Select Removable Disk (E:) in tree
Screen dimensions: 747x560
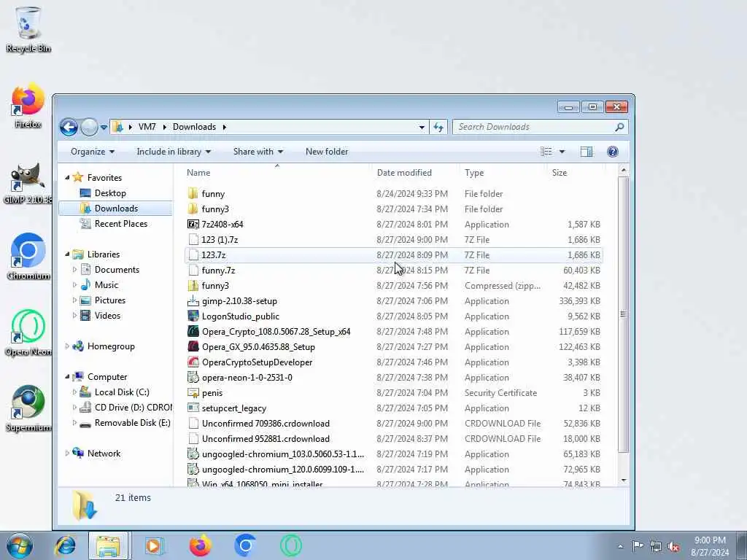pyautogui.click(x=133, y=423)
